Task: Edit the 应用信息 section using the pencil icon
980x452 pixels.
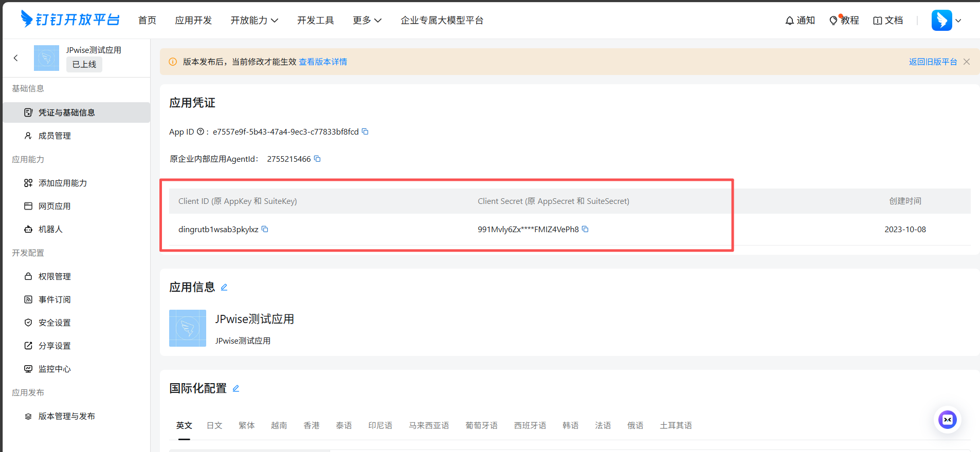Action: click(x=224, y=287)
